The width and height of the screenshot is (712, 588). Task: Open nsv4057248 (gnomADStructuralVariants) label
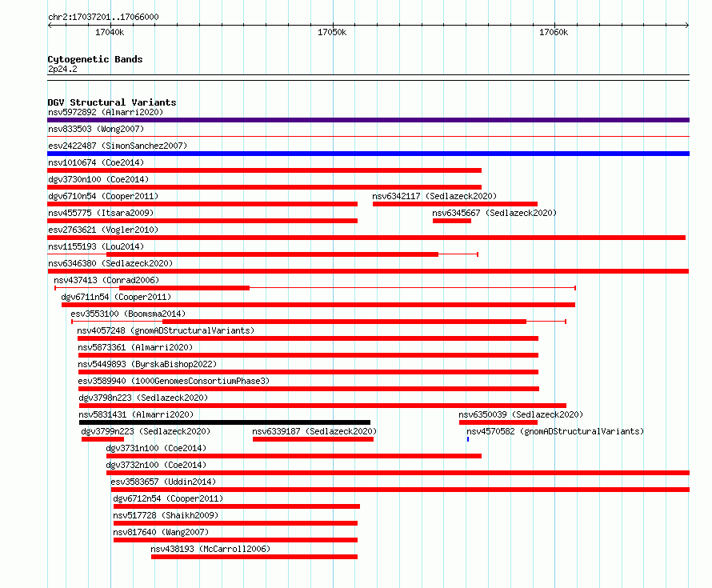coord(166,330)
